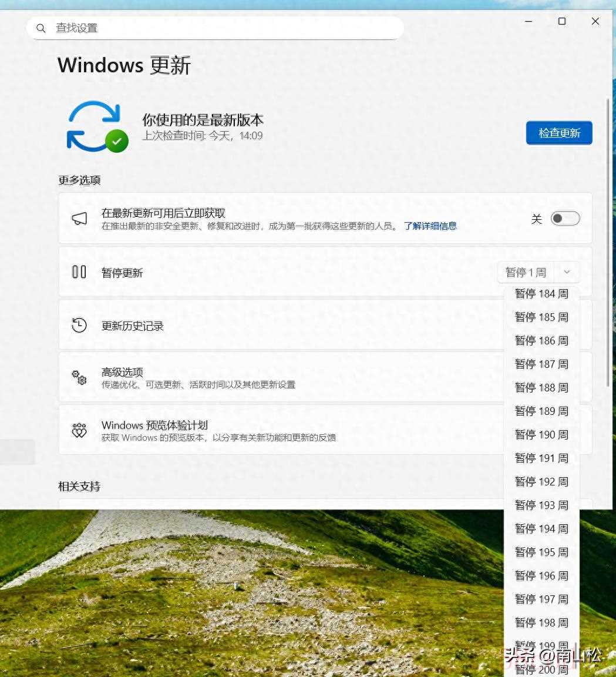Screen dimensions: 616x677
Task: Select 暂停 190 周 entry
Action: 541,435
